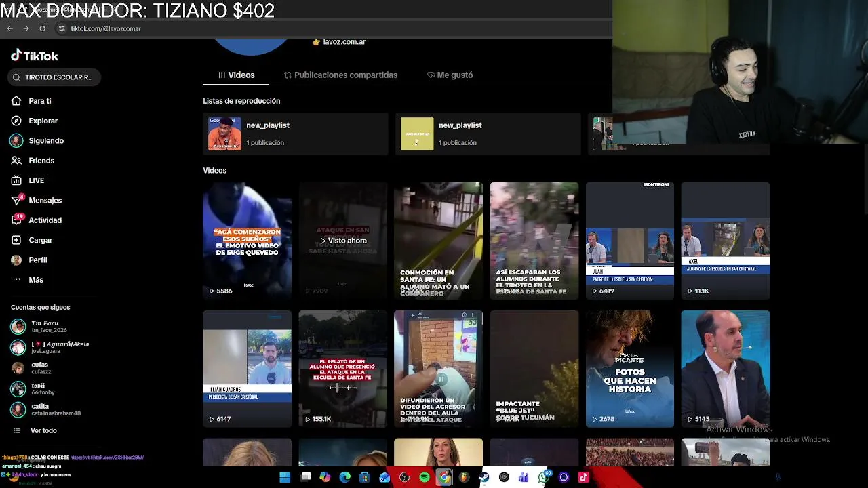Click the Listas de reproducción heading

point(241,101)
